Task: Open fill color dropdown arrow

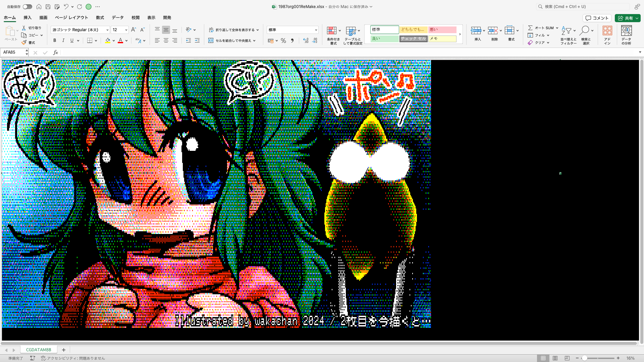Action: tap(114, 41)
